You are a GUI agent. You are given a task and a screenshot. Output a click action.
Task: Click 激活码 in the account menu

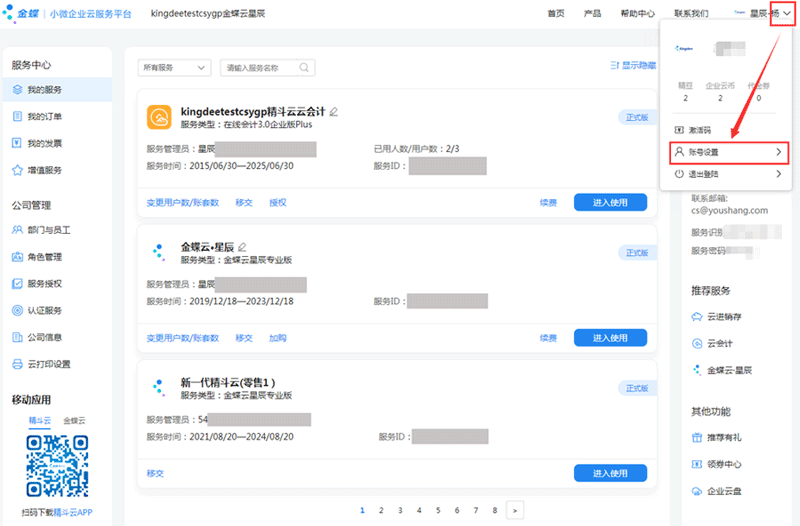(x=699, y=130)
